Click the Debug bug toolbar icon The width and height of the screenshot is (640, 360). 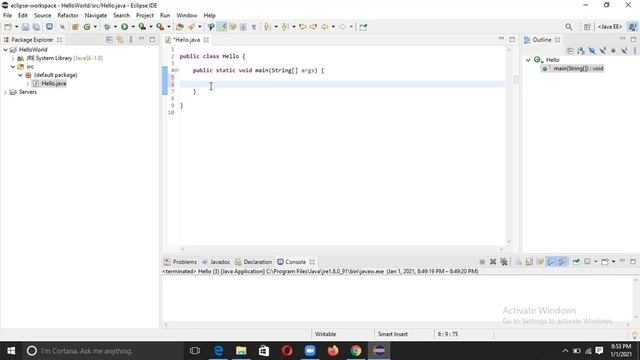(x=107, y=27)
